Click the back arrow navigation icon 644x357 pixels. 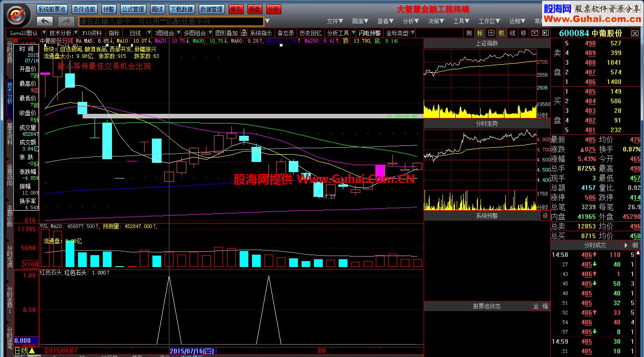click(45, 21)
